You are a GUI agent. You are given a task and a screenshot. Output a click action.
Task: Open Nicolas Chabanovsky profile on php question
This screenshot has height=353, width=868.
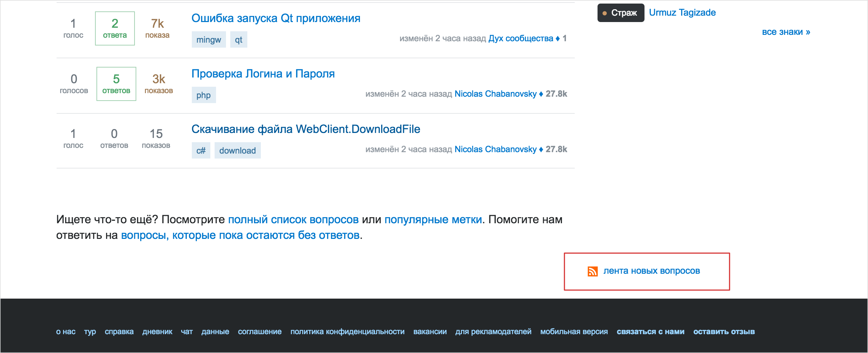pos(495,94)
